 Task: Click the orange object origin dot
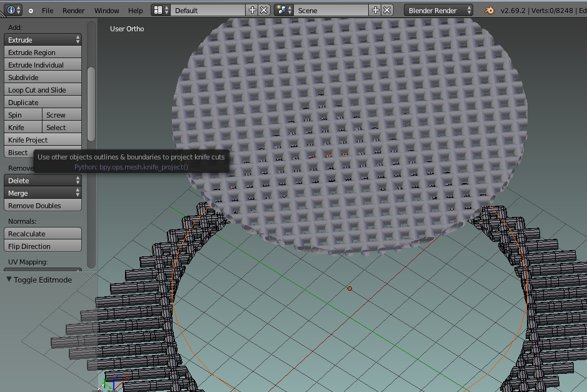[349, 288]
